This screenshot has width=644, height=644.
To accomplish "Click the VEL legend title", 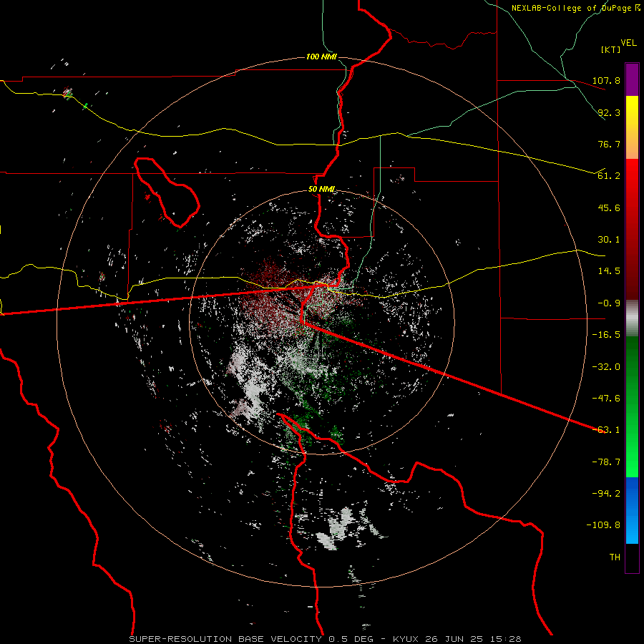I will point(628,43).
